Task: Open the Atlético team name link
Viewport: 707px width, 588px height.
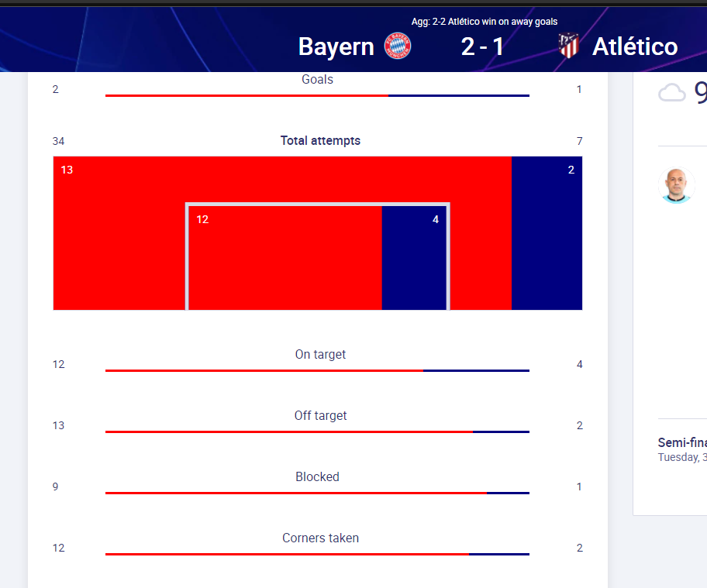Action: tap(635, 46)
